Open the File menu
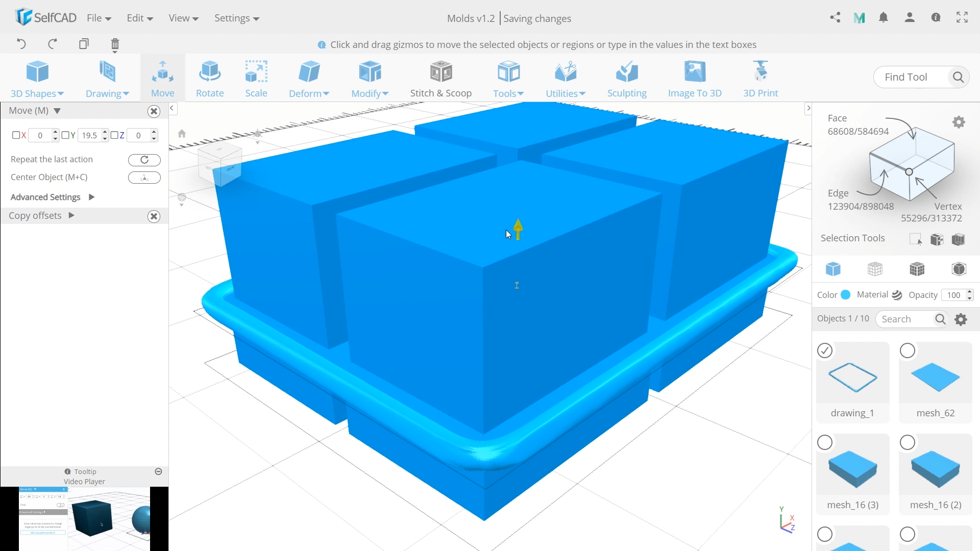980x551 pixels. 99,18
